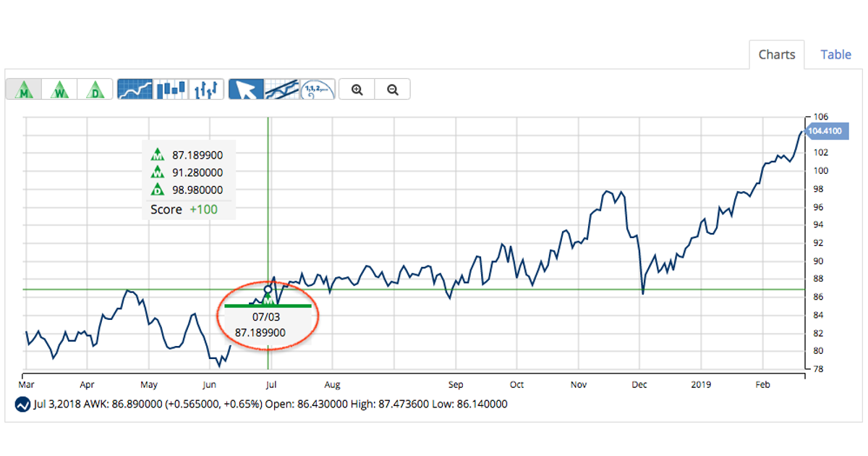Click the Aug label on time axis
This screenshot has height=456, width=868.
tap(333, 384)
